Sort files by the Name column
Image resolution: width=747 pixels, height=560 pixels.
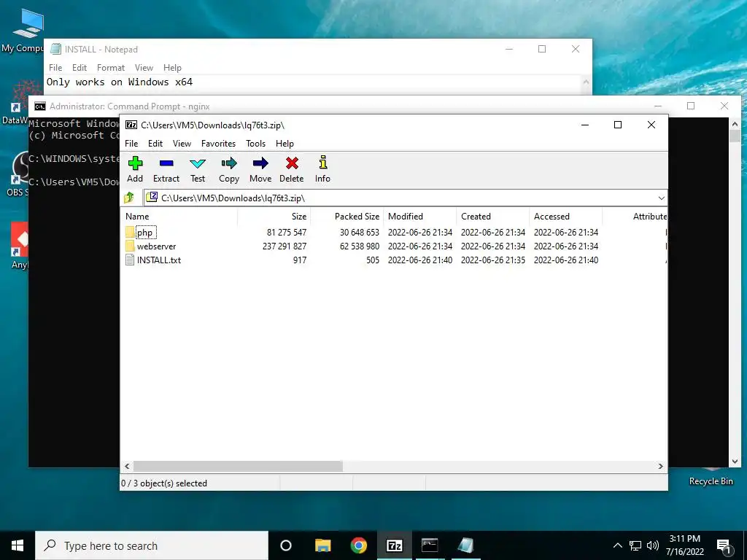[179, 216]
